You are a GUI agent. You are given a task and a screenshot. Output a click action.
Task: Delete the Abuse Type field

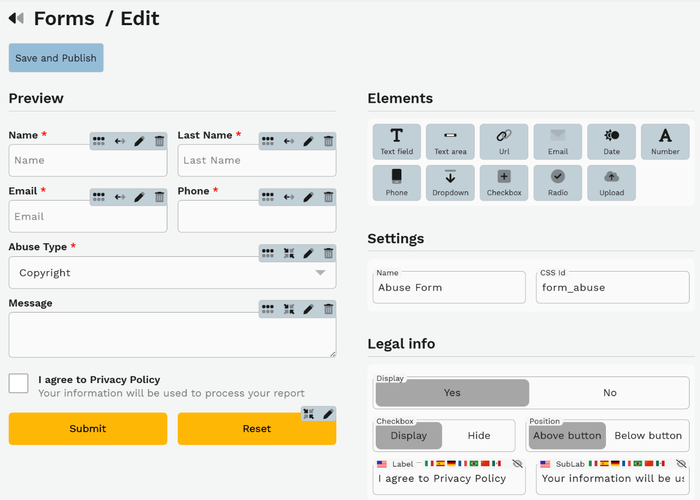pyautogui.click(x=329, y=254)
